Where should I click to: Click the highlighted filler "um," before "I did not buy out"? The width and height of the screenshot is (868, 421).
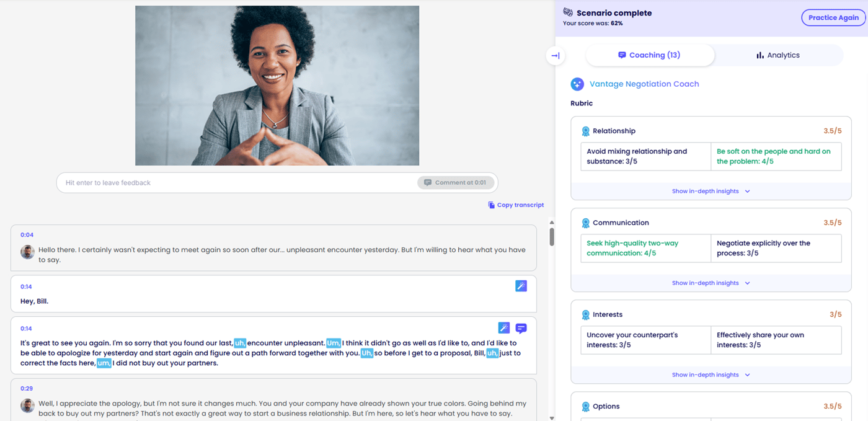[104, 363]
